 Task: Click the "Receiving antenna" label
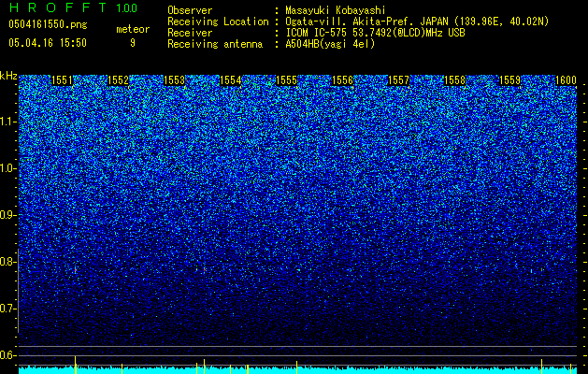[x=215, y=44]
